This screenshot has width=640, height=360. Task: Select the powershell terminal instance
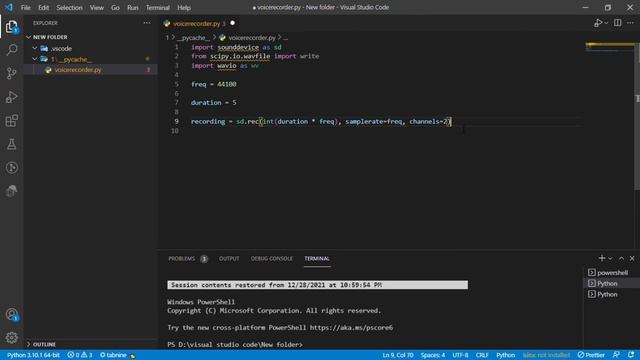click(612, 273)
